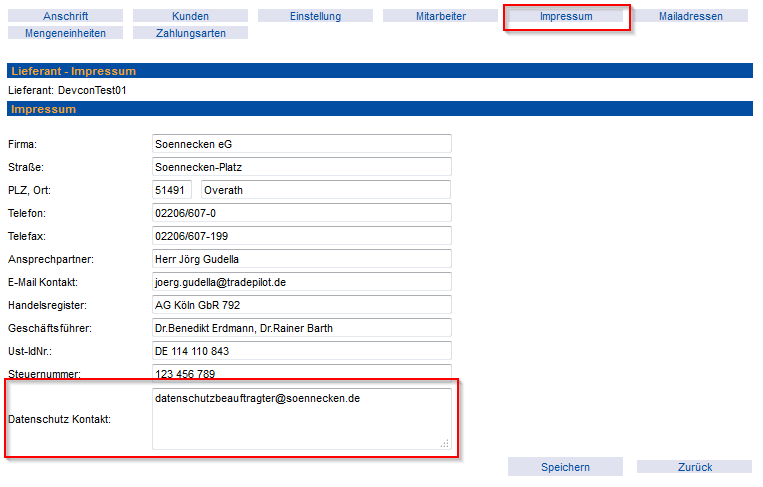763x487 pixels.
Task: Open the Mengeneinheiten tab
Action: coord(65,33)
